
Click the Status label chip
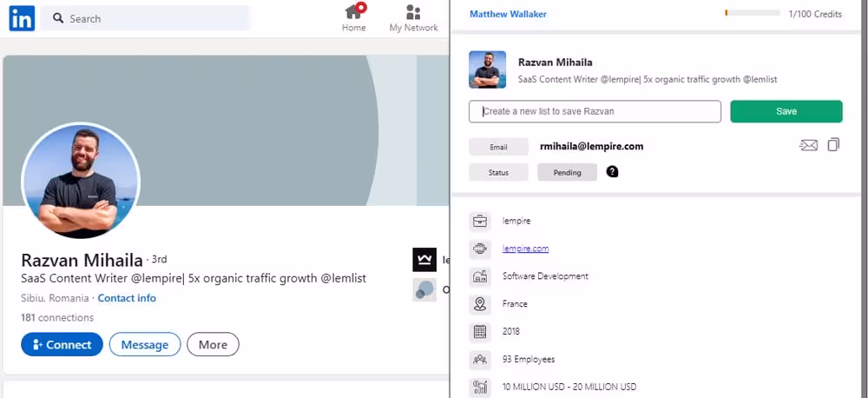click(498, 172)
